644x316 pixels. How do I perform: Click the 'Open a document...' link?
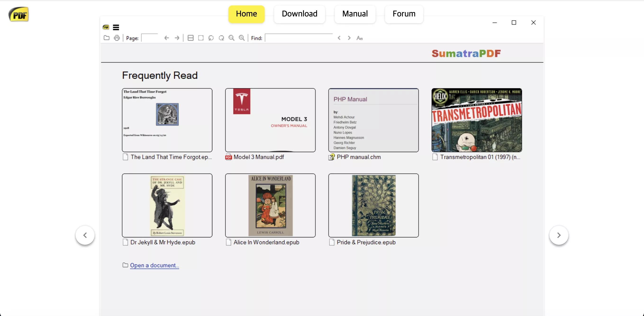[x=154, y=265]
